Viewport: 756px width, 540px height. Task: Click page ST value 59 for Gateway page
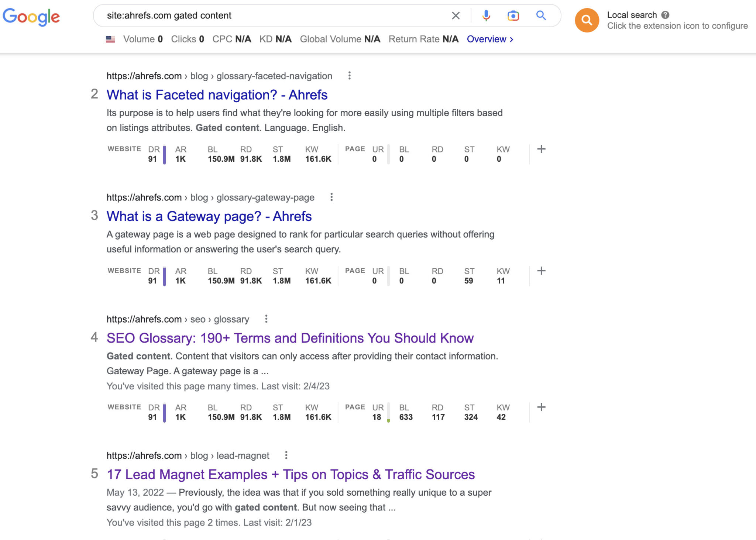468,281
